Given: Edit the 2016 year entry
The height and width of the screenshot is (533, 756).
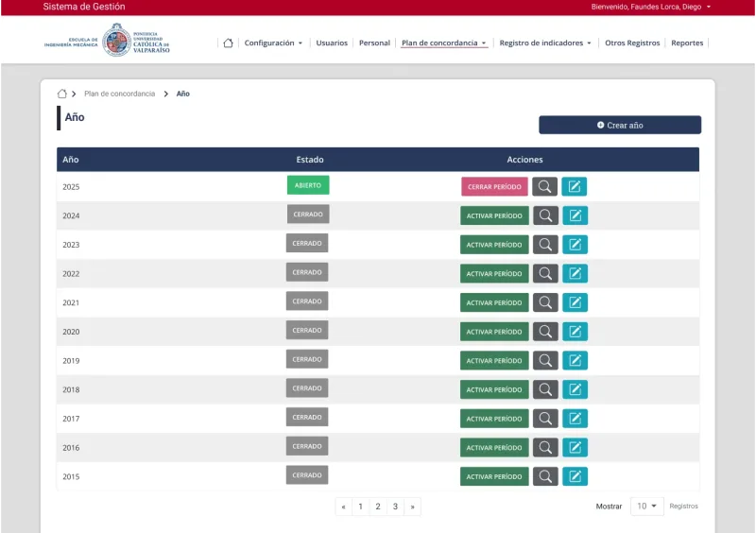Looking at the screenshot, I should click(x=576, y=447).
